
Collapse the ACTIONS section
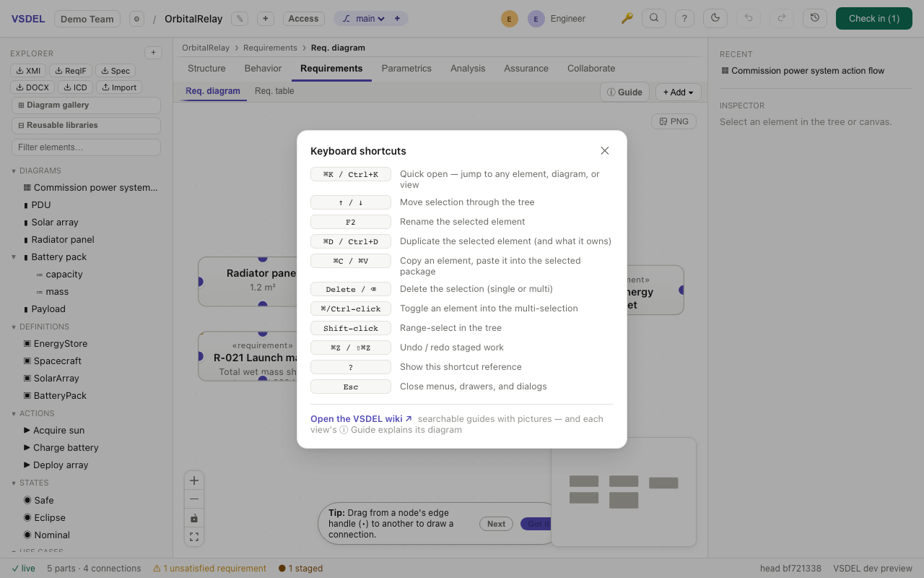[x=14, y=414]
